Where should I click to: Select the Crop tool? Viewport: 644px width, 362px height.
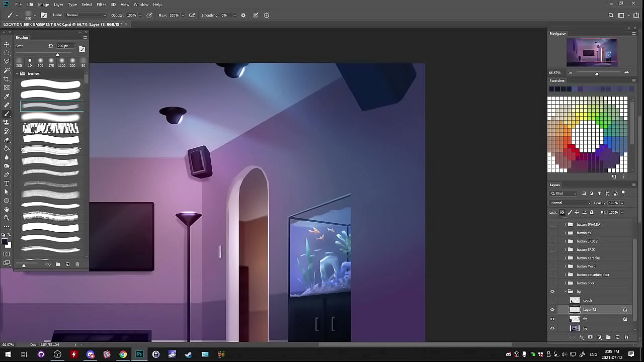click(7, 79)
